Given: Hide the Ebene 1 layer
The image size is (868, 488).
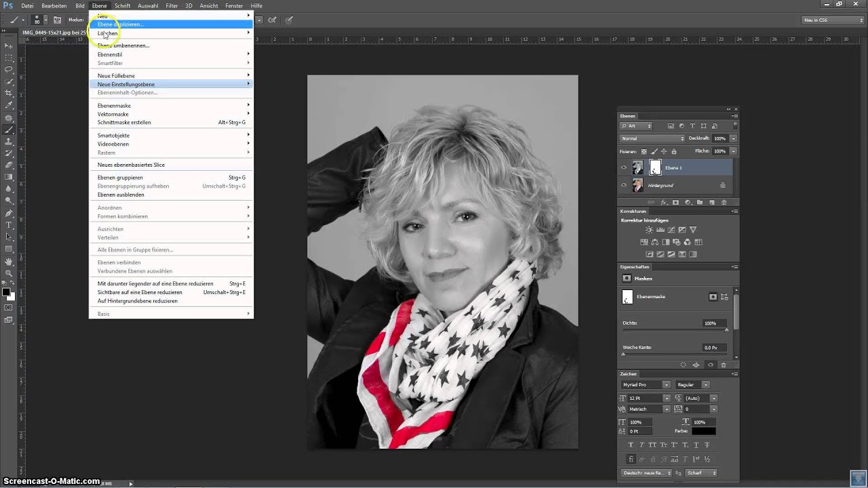Looking at the screenshot, I should point(624,167).
